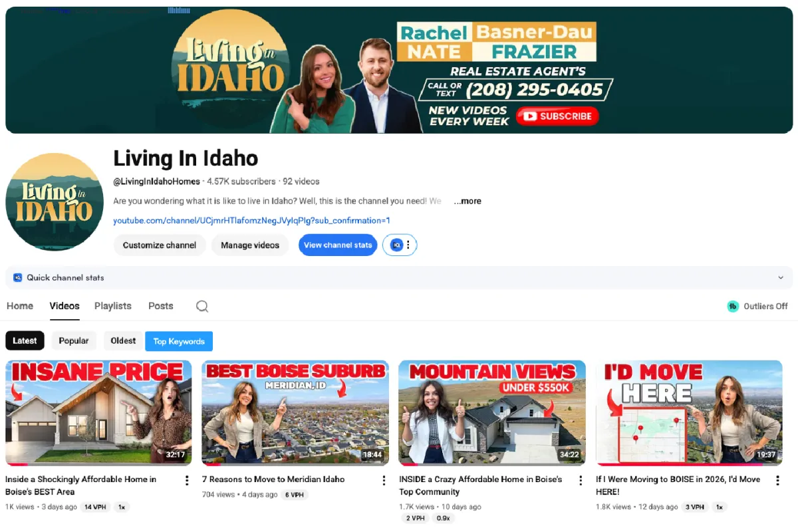Switch to the Home tab
This screenshot has height=532, width=798.
tap(20, 306)
